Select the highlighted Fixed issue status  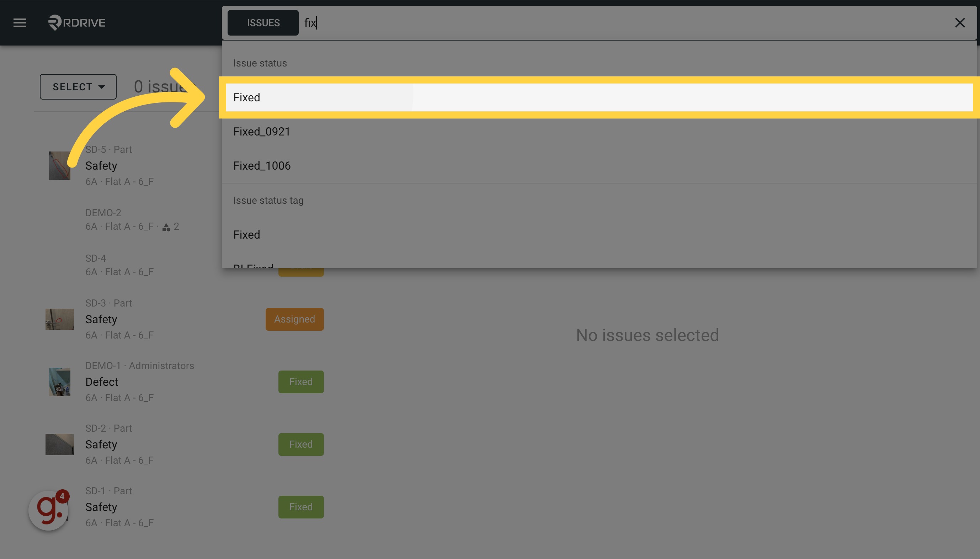pos(599,97)
